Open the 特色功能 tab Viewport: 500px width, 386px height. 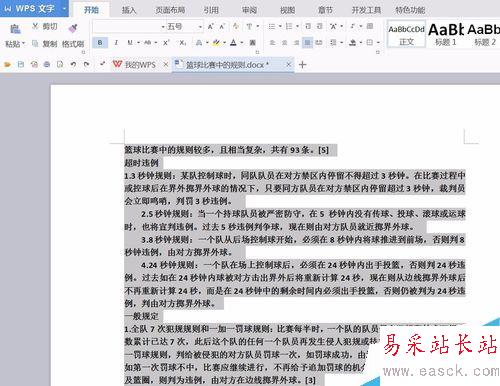pyautogui.click(x=410, y=10)
